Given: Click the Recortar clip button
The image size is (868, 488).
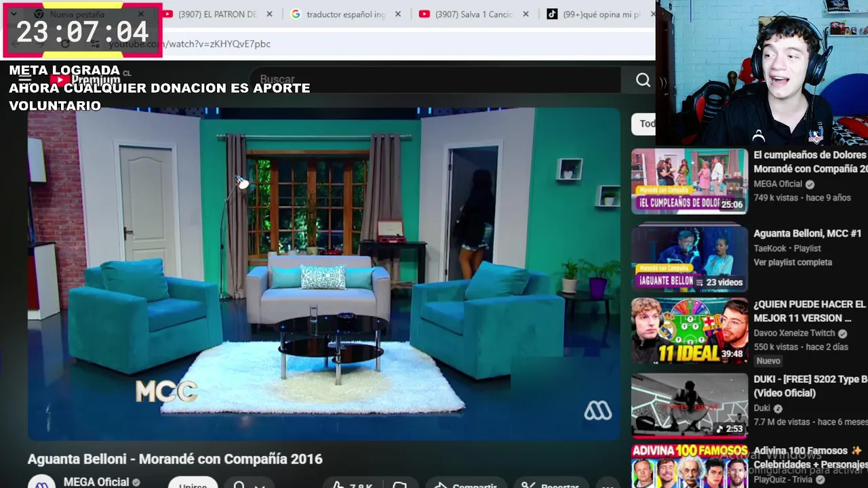Looking at the screenshot, I should [x=551, y=485].
